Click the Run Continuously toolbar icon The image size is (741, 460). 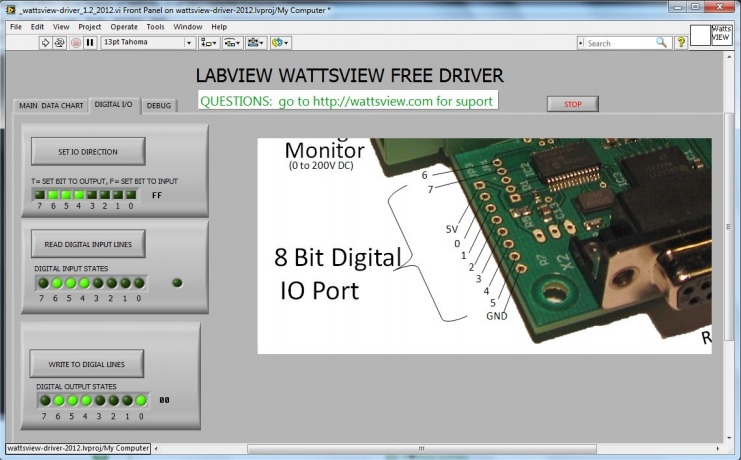pyautogui.click(x=59, y=43)
